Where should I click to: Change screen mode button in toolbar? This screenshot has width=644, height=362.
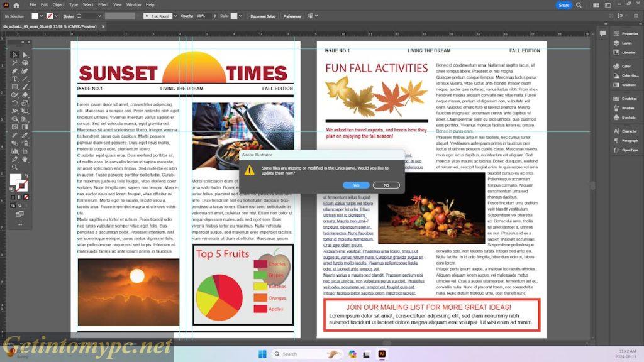click(19, 214)
